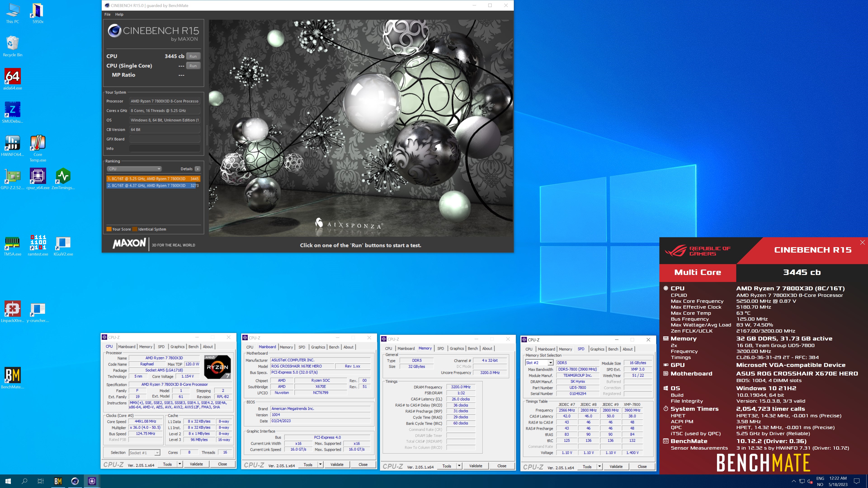Select ranking entry 5.25 GHz 7800X3D 3445
Viewport: 868px width, 488px height.
point(153,179)
